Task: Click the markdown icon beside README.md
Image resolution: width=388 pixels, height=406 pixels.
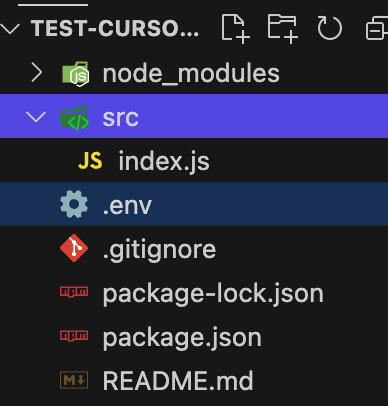Action: tap(74, 380)
